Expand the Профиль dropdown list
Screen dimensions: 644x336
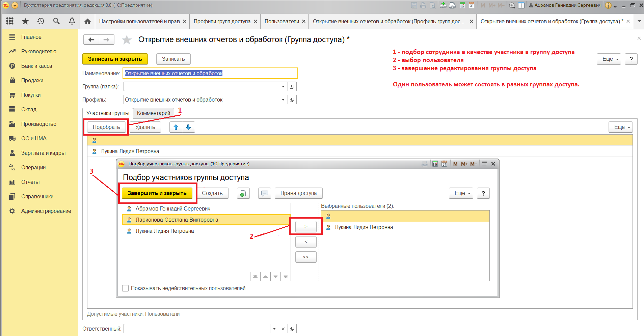point(283,100)
